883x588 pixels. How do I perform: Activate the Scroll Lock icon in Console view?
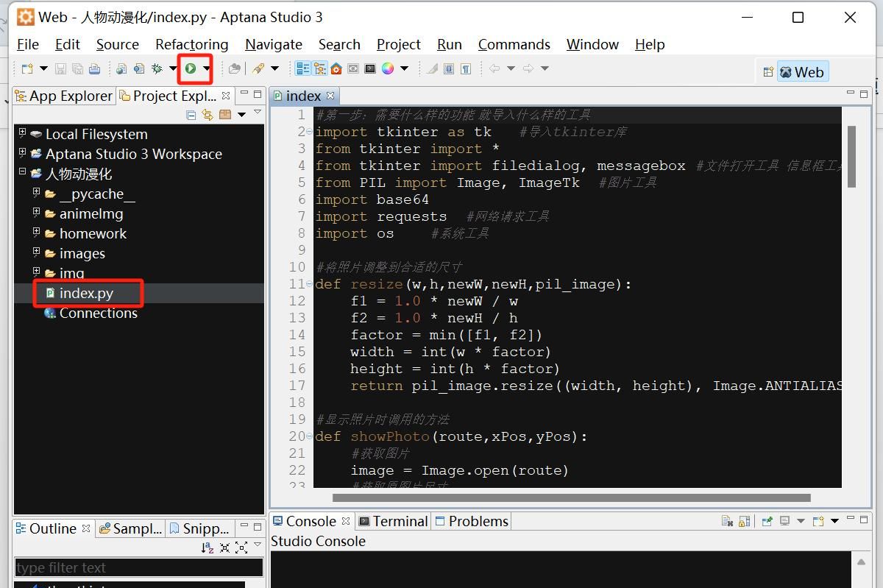pyautogui.click(x=744, y=521)
